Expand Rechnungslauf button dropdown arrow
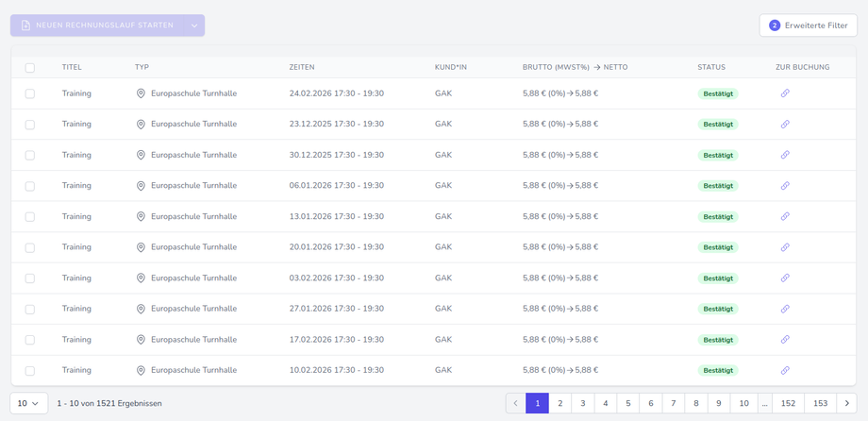Viewport: 868px width, 421px height. click(x=194, y=25)
